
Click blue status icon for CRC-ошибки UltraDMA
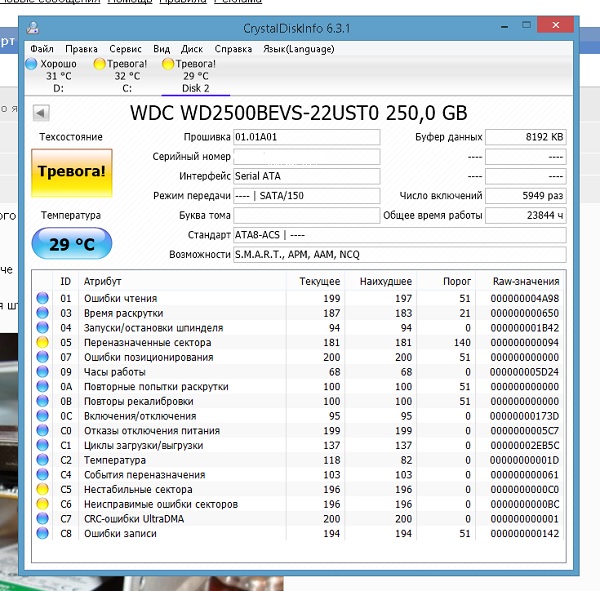[42, 519]
